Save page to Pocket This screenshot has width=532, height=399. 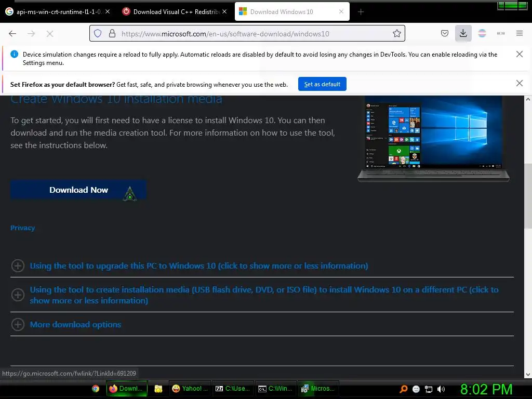click(445, 34)
